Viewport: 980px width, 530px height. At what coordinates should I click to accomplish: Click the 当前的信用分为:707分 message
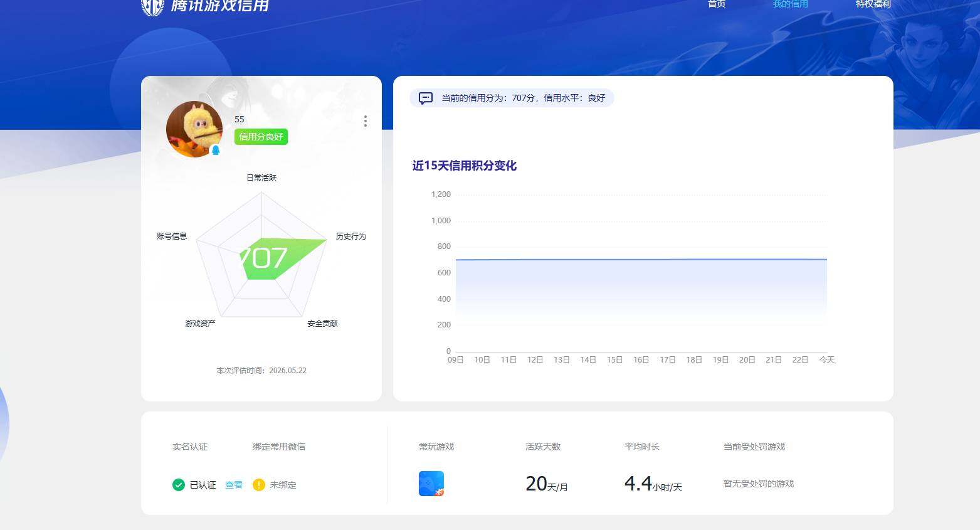click(x=524, y=98)
